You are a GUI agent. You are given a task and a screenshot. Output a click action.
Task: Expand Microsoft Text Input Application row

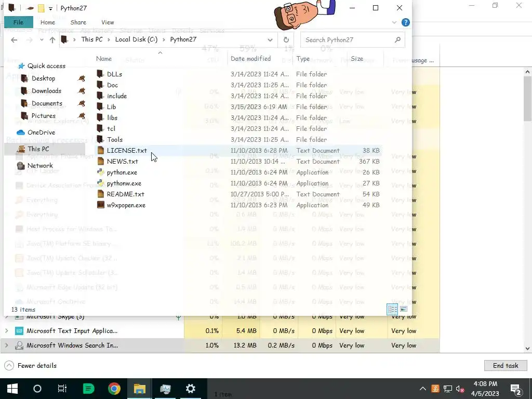pos(6,330)
